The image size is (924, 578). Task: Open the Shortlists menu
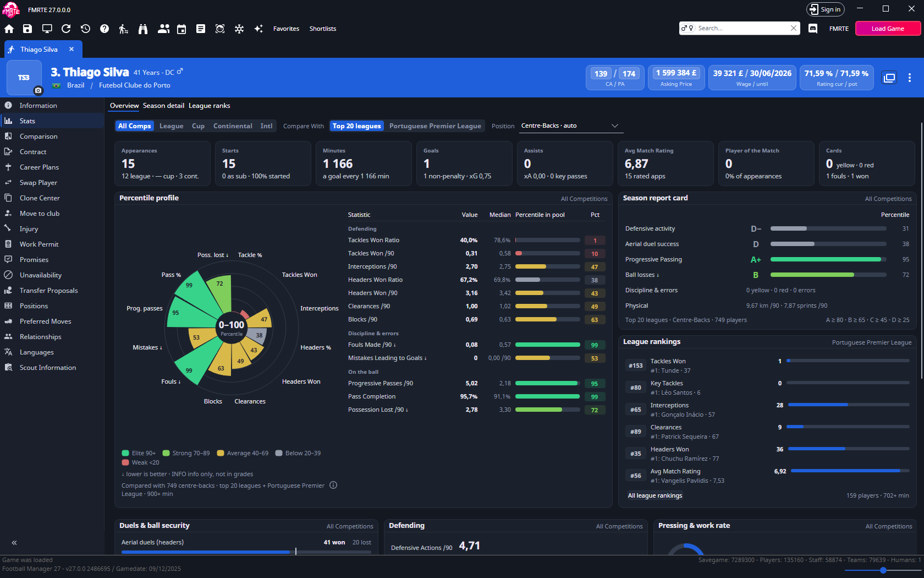(322, 29)
